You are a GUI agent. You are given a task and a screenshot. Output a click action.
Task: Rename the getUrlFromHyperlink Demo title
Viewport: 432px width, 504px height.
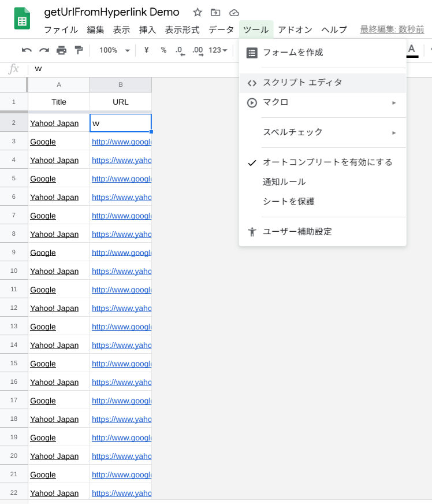click(x=111, y=12)
